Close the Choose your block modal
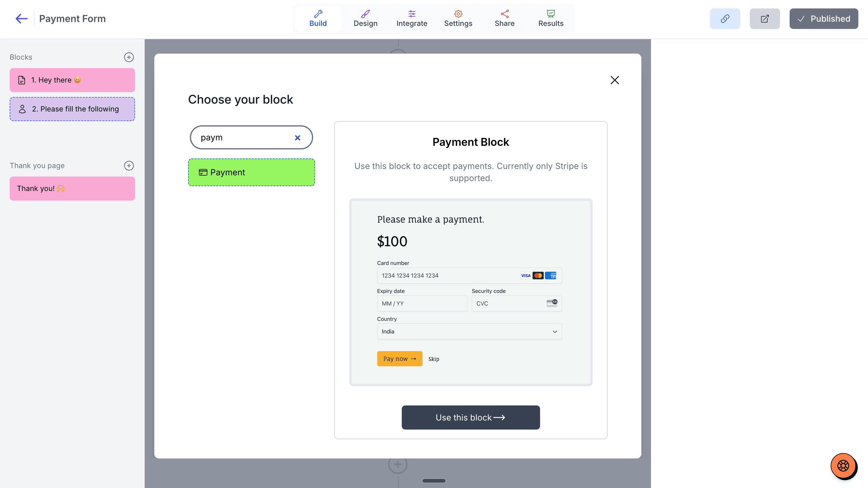Screen dimensions: 868x488 coord(614,80)
